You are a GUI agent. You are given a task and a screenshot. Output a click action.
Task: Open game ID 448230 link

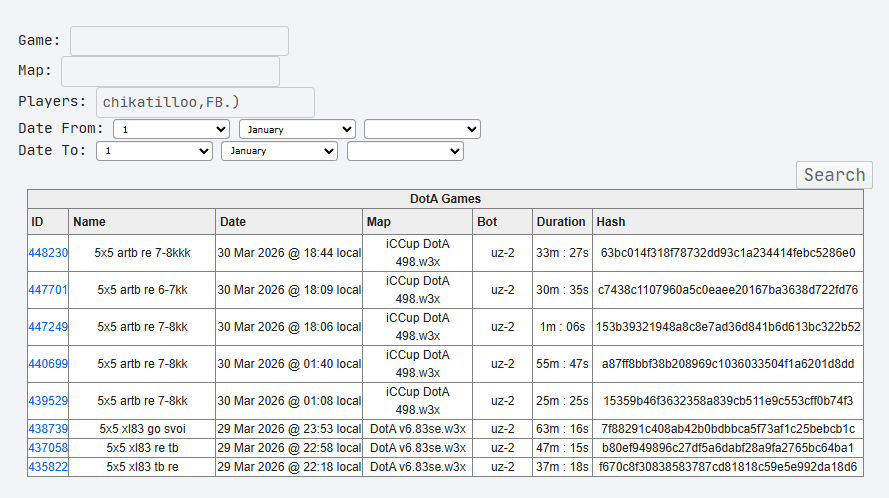coord(48,253)
